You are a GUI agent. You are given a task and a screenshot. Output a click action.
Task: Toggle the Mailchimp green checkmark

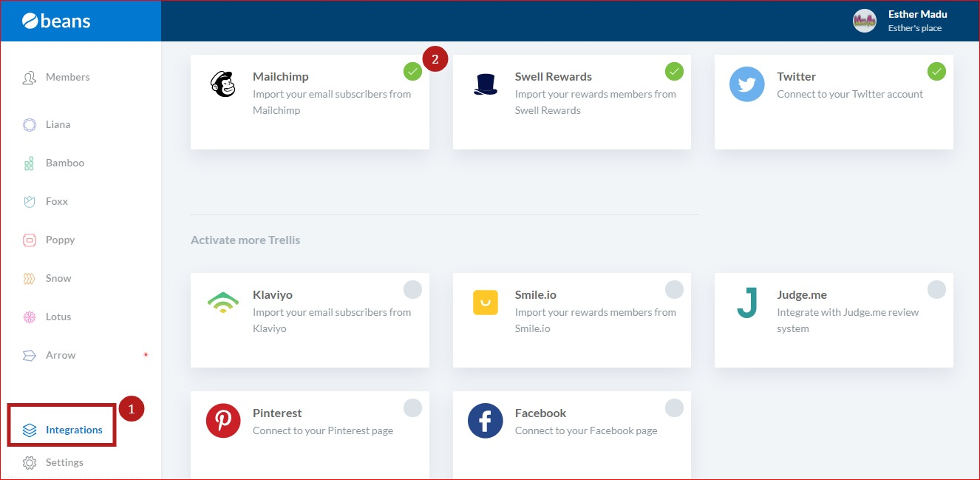pos(412,72)
